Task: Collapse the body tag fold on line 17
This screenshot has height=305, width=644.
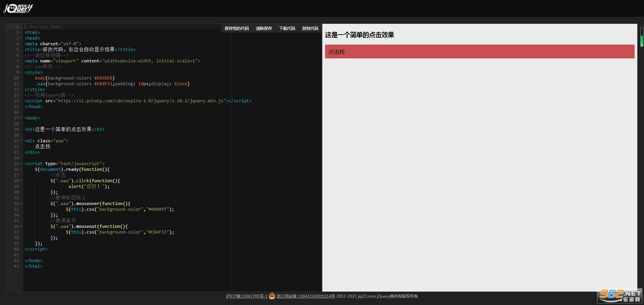Action: [21, 118]
